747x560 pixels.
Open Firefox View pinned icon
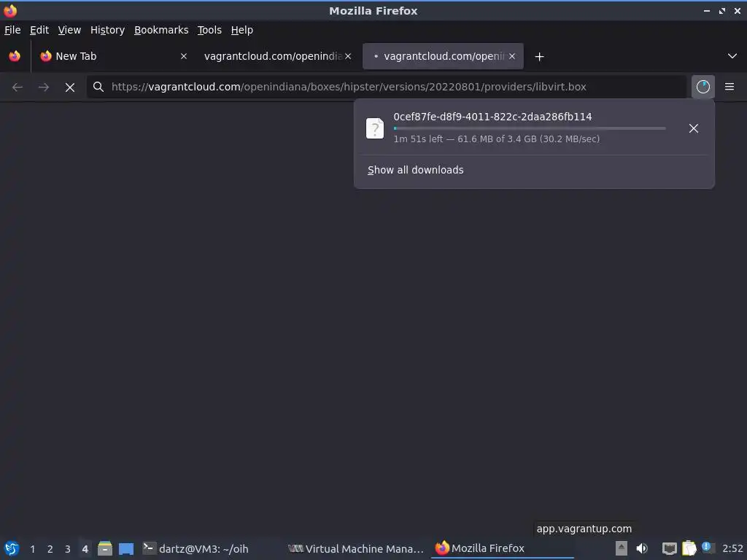tap(15, 56)
